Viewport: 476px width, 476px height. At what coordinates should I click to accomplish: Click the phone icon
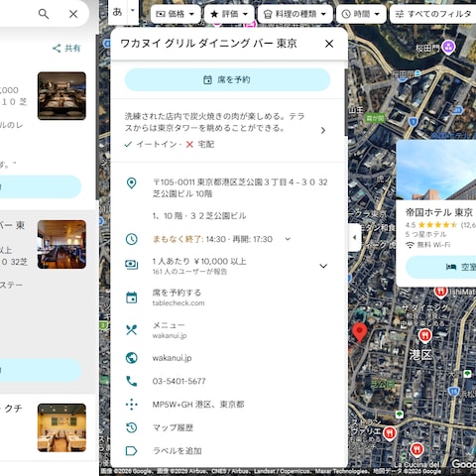pos(132,381)
